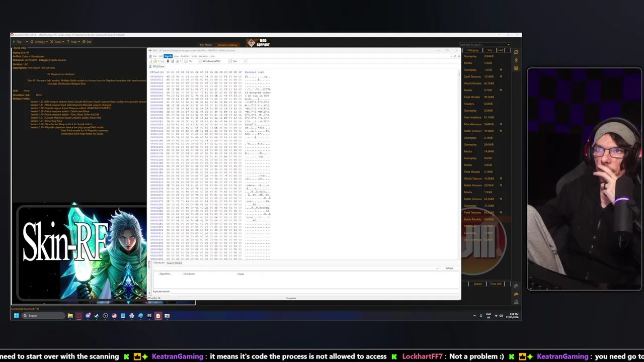This screenshot has height=362, width=644.
Task: Open Steam from the taskbar
Action: 96,316
